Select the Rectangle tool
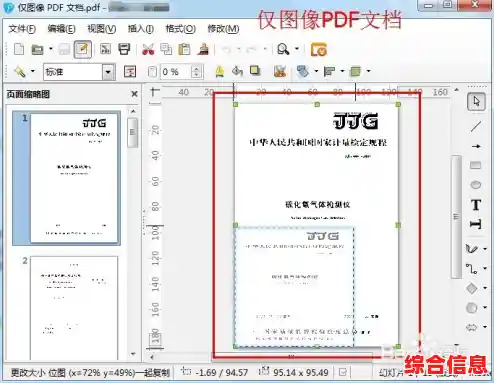 click(x=475, y=165)
